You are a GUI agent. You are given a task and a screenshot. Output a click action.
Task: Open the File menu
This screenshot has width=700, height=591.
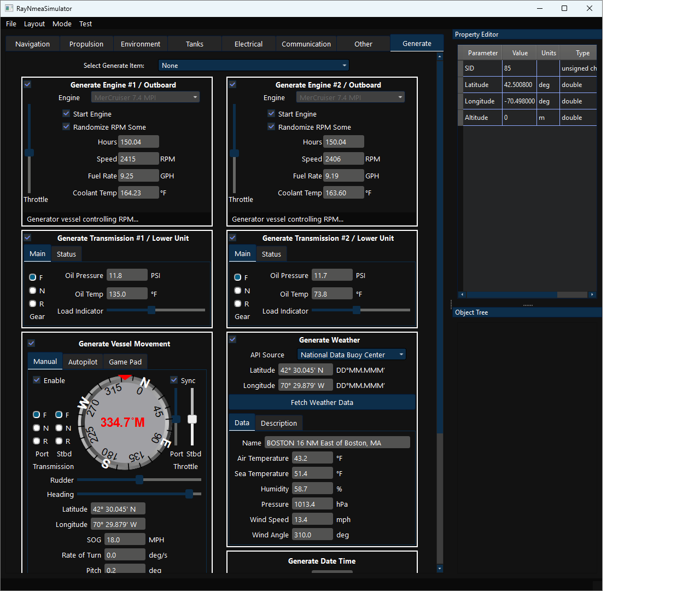[11, 24]
